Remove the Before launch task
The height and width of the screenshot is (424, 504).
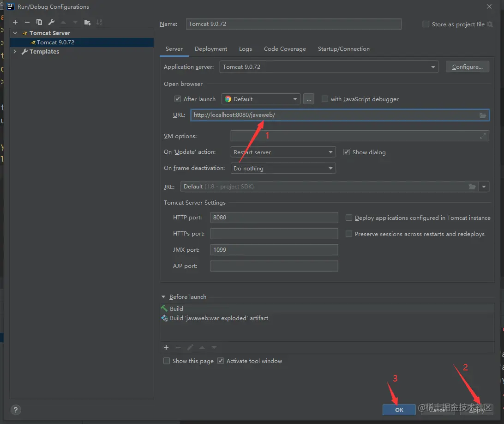[178, 347]
